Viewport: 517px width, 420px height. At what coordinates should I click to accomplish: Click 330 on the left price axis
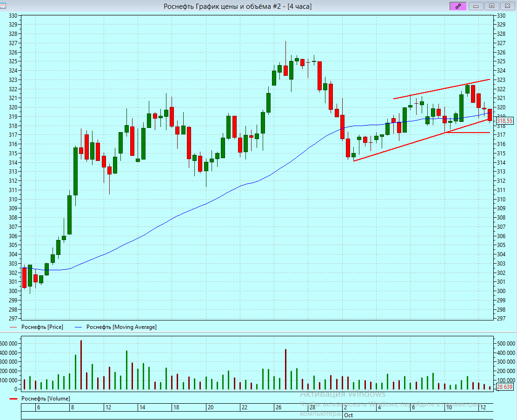click(13, 15)
